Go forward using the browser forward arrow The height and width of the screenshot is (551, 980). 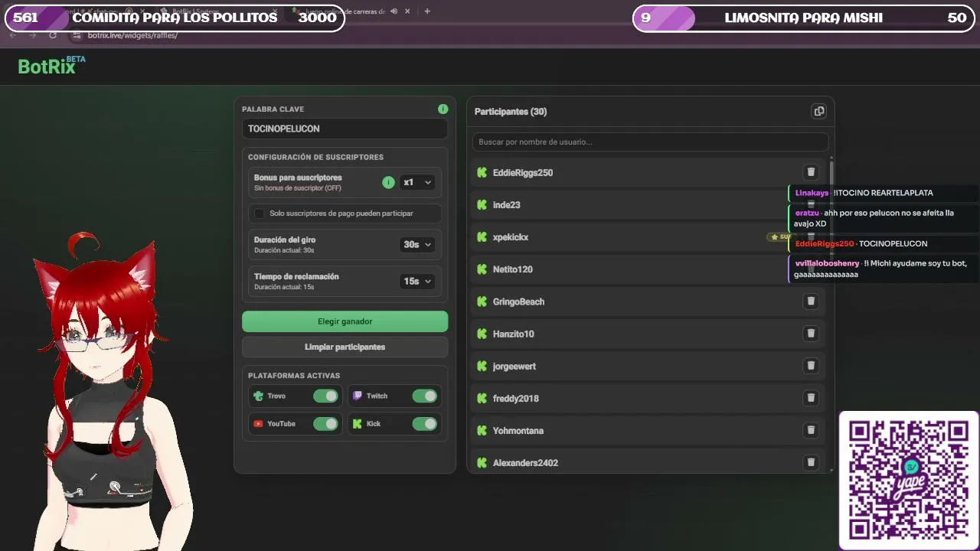(32, 35)
